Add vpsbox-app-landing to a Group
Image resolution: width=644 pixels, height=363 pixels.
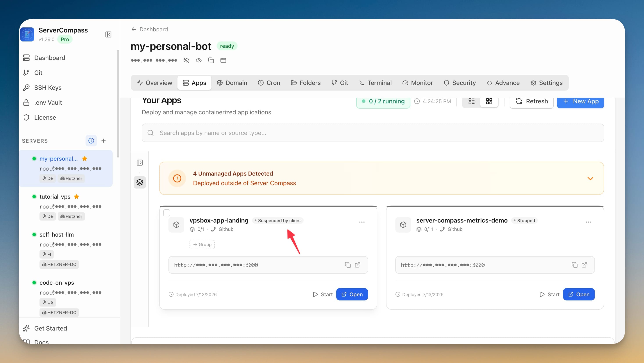202,244
